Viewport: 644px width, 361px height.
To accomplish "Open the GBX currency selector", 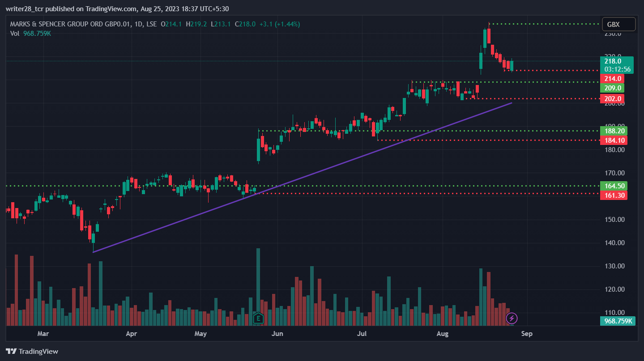I will pyautogui.click(x=619, y=24).
